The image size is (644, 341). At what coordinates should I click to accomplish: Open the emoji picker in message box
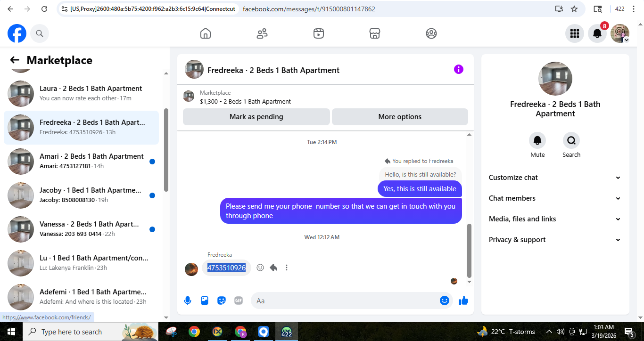pos(445,300)
